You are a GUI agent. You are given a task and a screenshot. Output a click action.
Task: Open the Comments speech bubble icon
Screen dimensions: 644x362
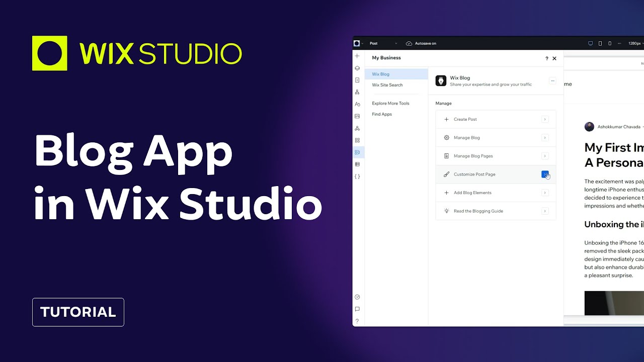357,309
